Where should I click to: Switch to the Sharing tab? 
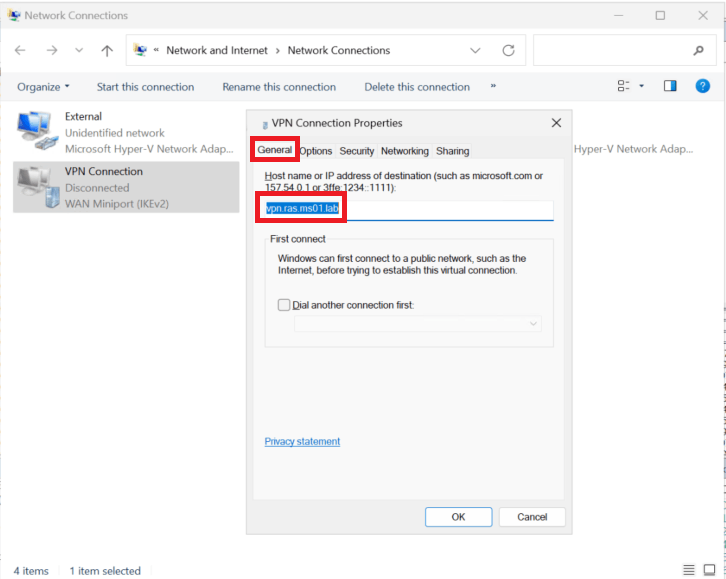[452, 151]
